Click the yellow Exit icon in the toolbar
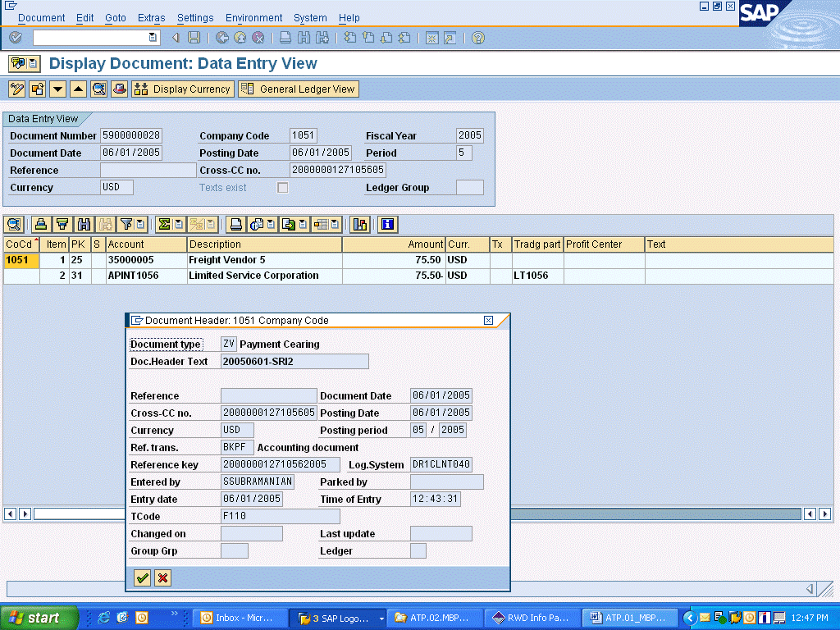 (x=240, y=38)
